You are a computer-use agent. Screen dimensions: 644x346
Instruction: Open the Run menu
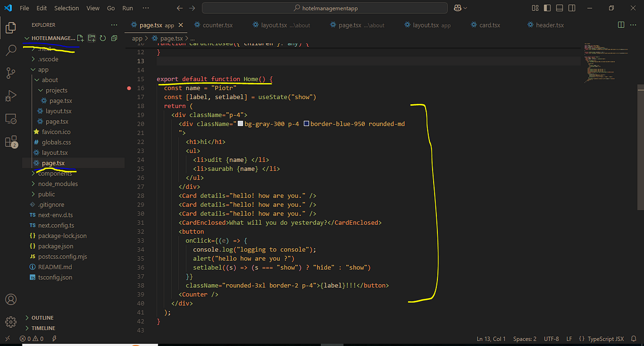point(128,8)
